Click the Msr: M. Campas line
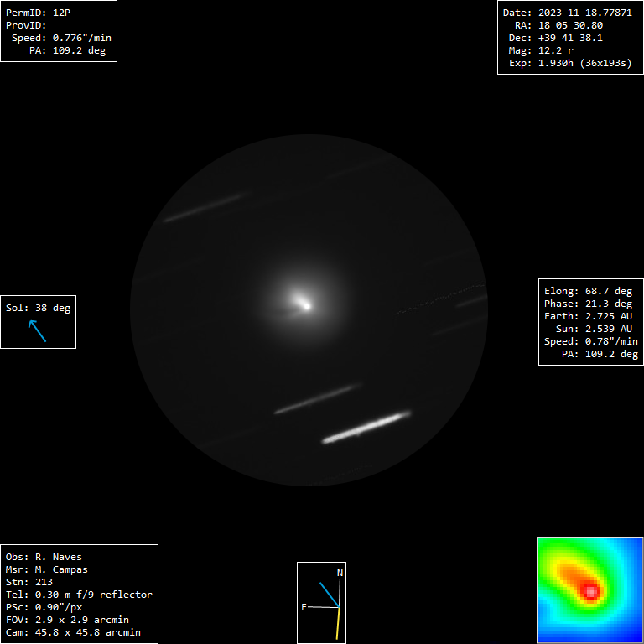Screen dimensions: 644x644 (46, 569)
